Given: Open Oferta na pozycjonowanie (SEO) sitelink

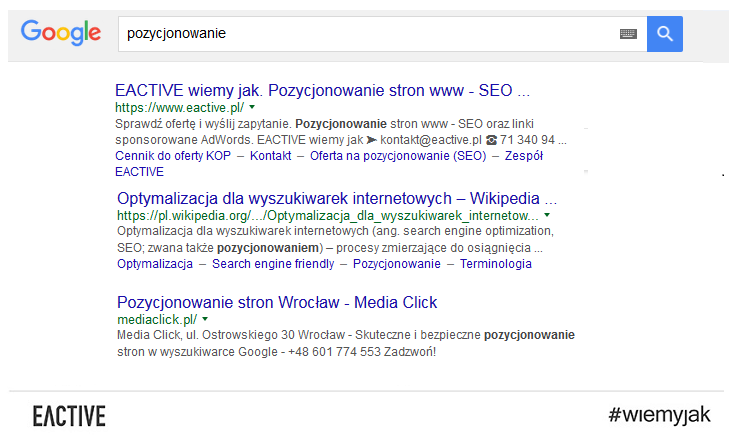Looking at the screenshot, I should 398,156.
